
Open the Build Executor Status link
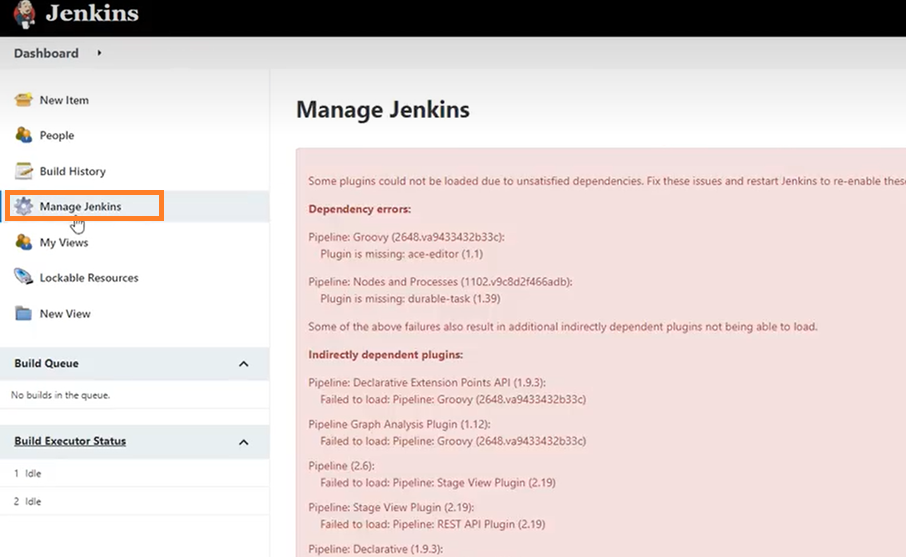pyautogui.click(x=70, y=441)
